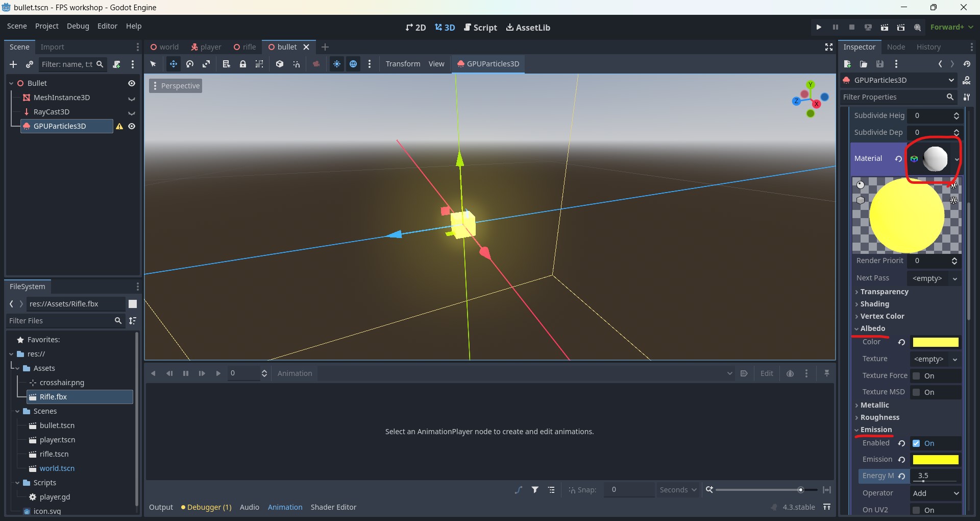Click the Run Project play icon
This screenshot has width=980, height=521.
tap(819, 27)
